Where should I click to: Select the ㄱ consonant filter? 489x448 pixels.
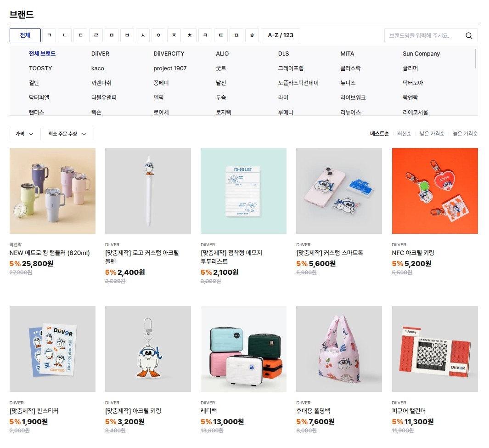(49, 35)
